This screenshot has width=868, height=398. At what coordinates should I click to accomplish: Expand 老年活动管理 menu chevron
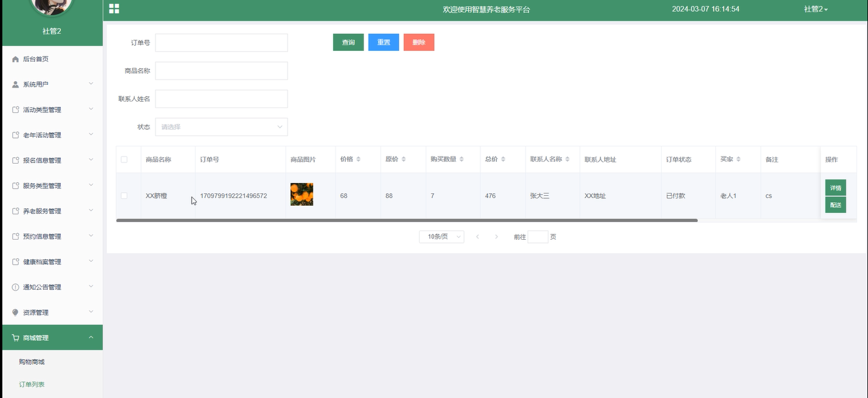point(91,134)
